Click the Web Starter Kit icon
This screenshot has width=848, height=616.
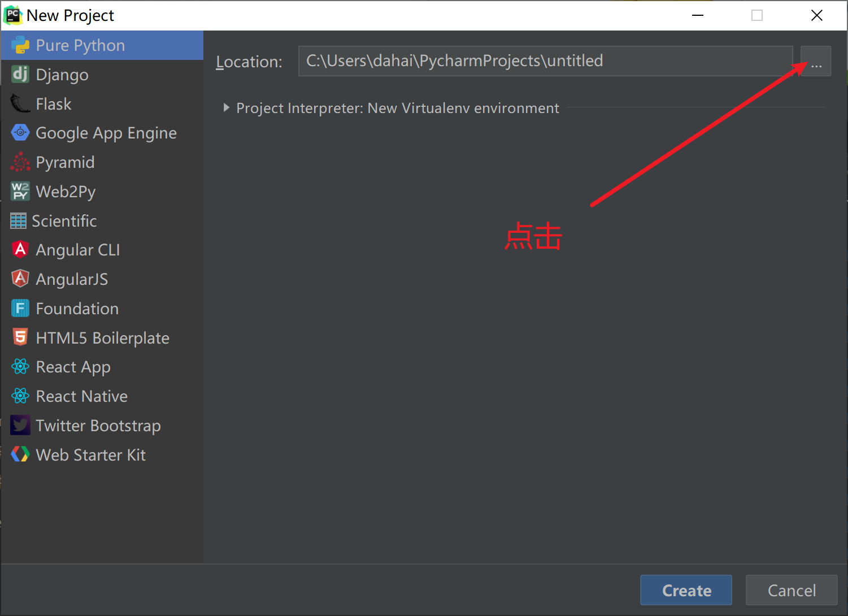20,454
